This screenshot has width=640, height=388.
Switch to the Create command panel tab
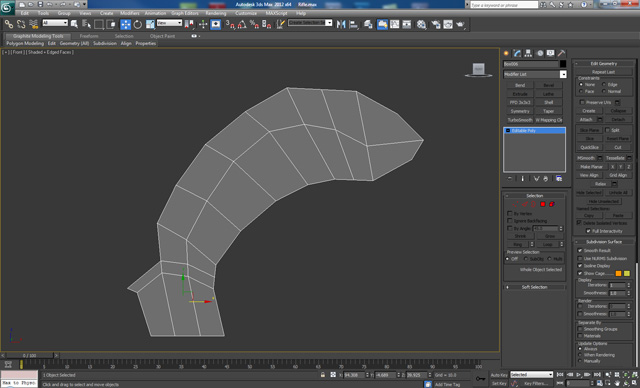pyautogui.click(x=507, y=53)
